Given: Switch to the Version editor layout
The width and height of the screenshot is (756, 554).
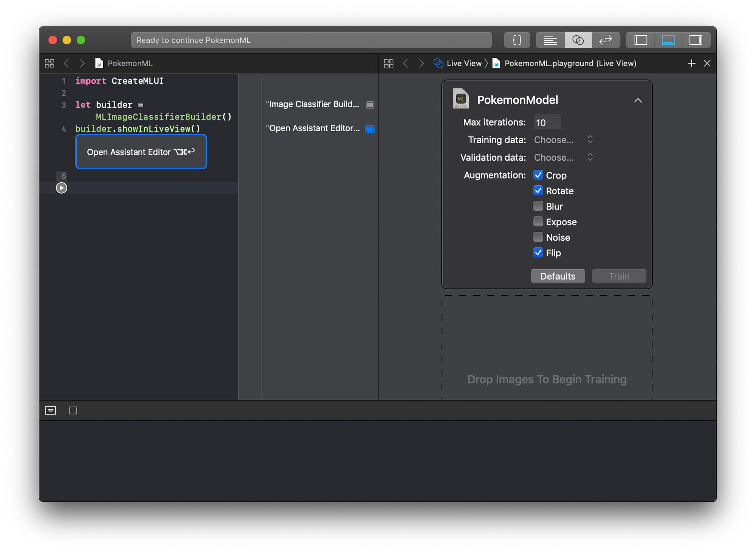Looking at the screenshot, I should coord(606,40).
